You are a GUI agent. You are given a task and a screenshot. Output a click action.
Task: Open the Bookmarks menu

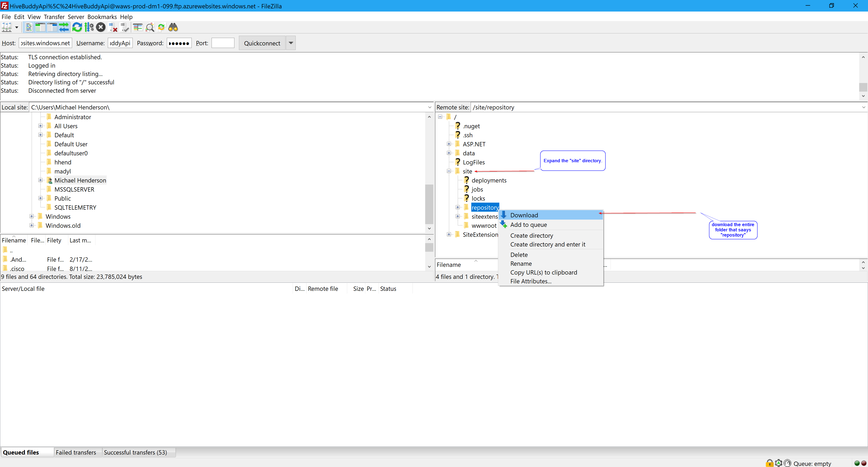click(x=102, y=17)
